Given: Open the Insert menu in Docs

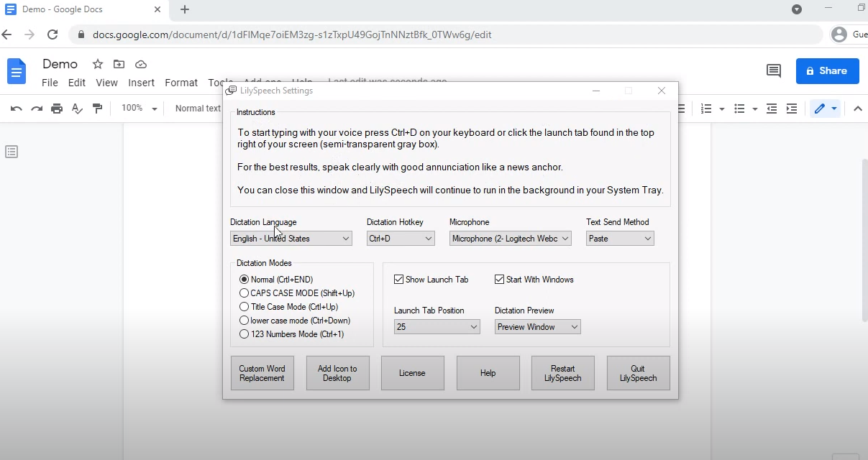Looking at the screenshot, I should (141, 83).
